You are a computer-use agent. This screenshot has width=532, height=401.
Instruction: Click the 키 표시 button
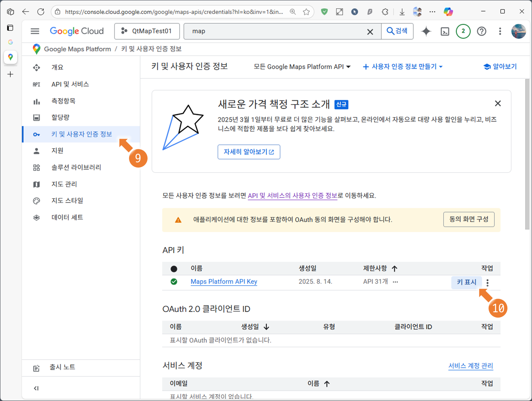click(x=466, y=282)
